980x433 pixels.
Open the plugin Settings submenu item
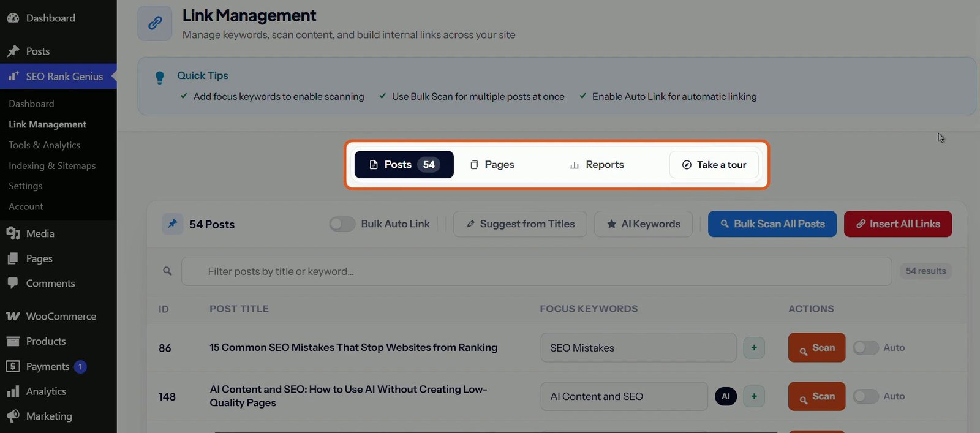(26, 186)
